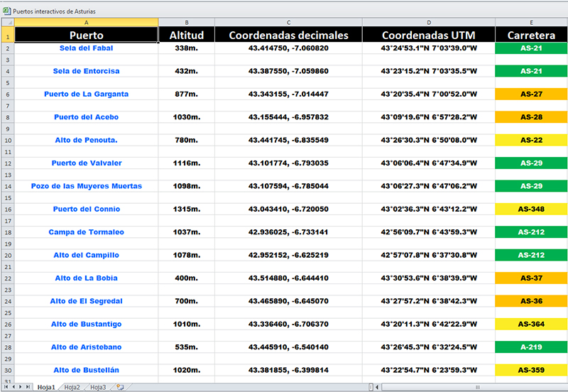Select the orange AS-37 cell

pos(531,278)
